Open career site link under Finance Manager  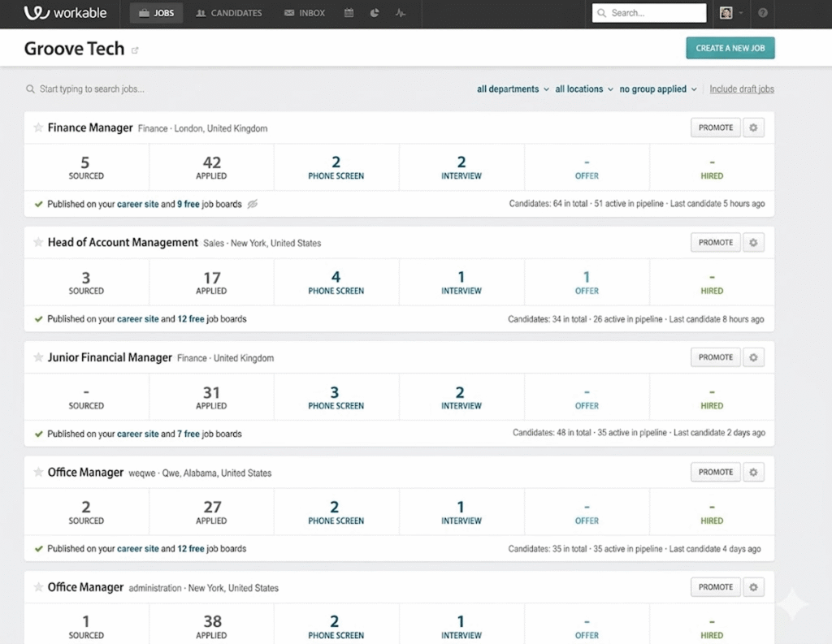pyautogui.click(x=137, y=204)
